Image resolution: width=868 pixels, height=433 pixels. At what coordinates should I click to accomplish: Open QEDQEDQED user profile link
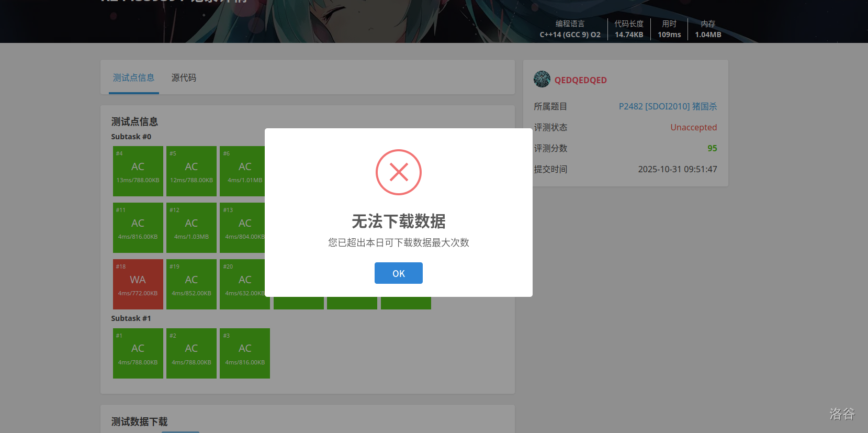[580, 80]
